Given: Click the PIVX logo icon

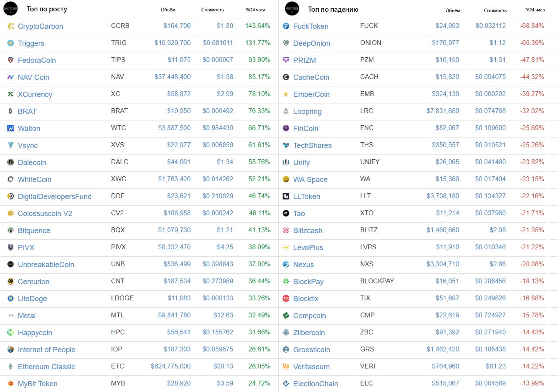Looking at the screenshot, I should click(10, 248).
